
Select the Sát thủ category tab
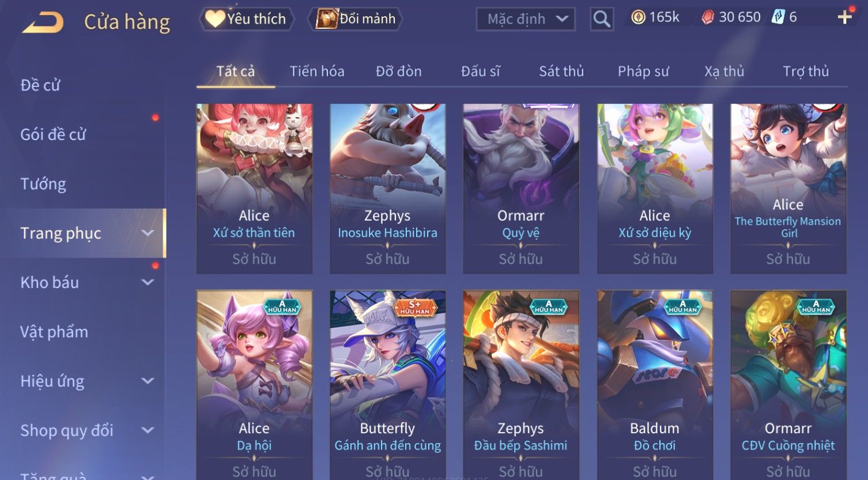coord(561,71)
